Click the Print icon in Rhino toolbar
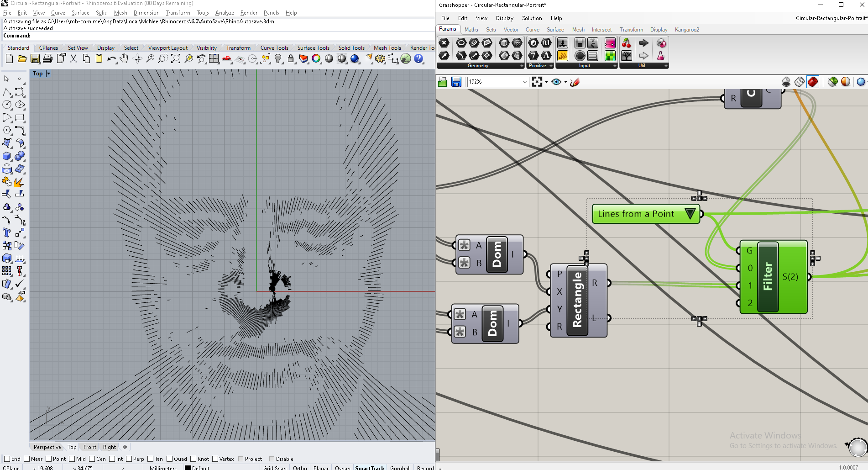The image size is (868, 470). (x=48, y=58)
